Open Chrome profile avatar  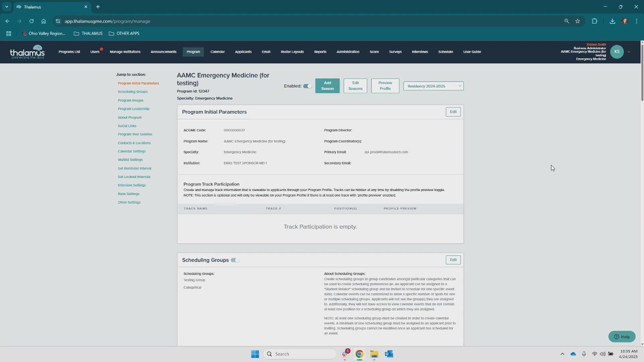click(x=624, y=21)
